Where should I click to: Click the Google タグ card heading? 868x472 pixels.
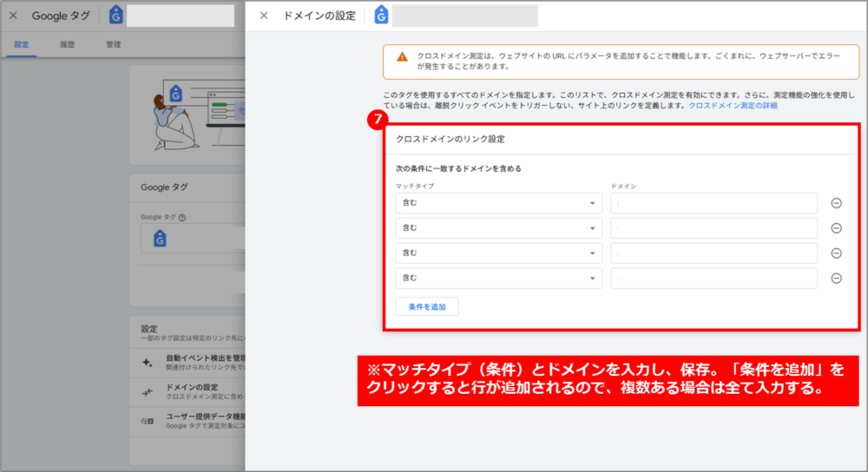coord(164,187)
